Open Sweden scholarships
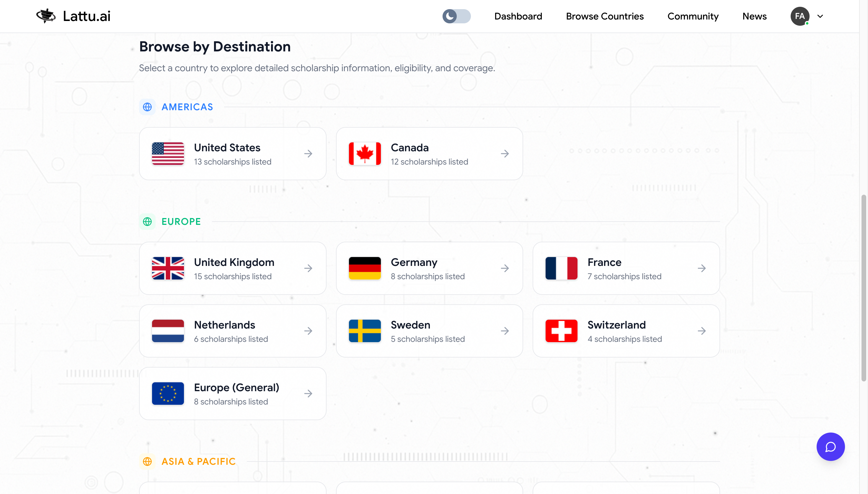The image size is (868, 494). [430, 331]
